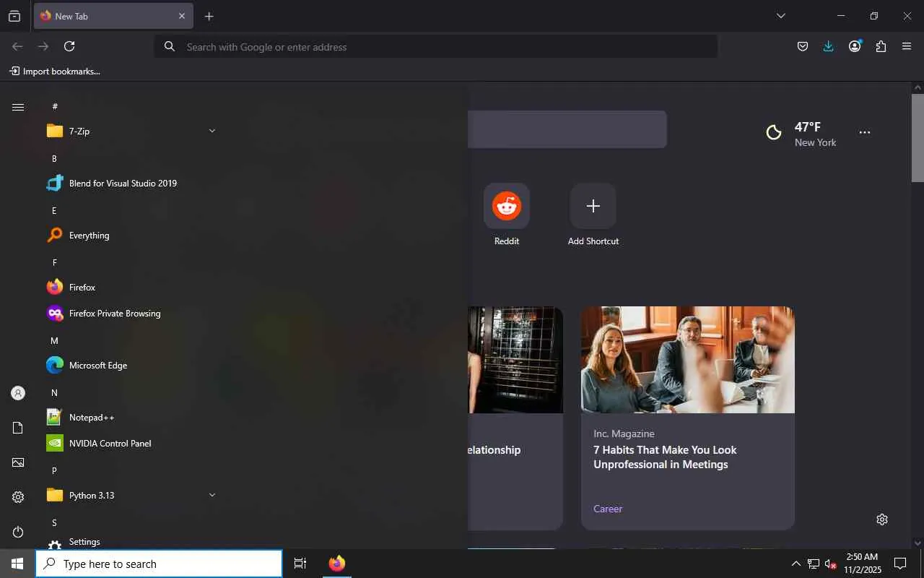Open Firefox View icon in tab bar
The image size is (924, 578).
(x=14, y=16)
